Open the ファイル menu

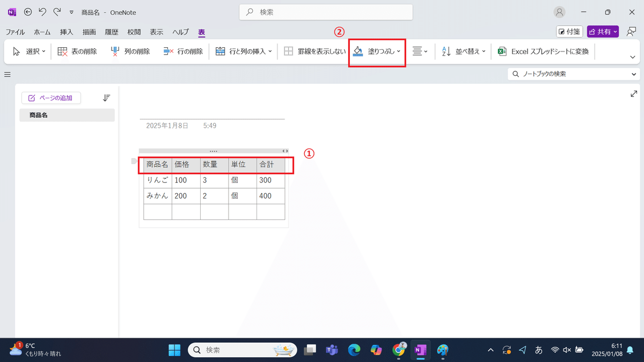pyautogui.click(x=15, y=32)
